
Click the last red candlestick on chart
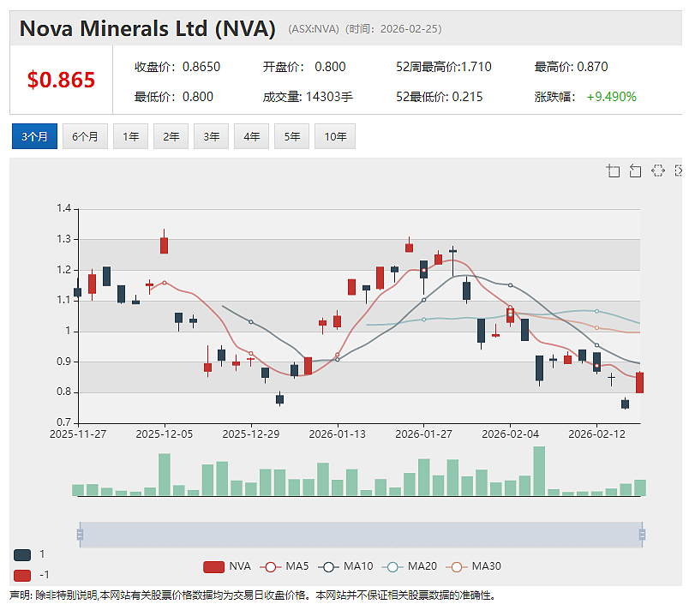click(639, 383)
